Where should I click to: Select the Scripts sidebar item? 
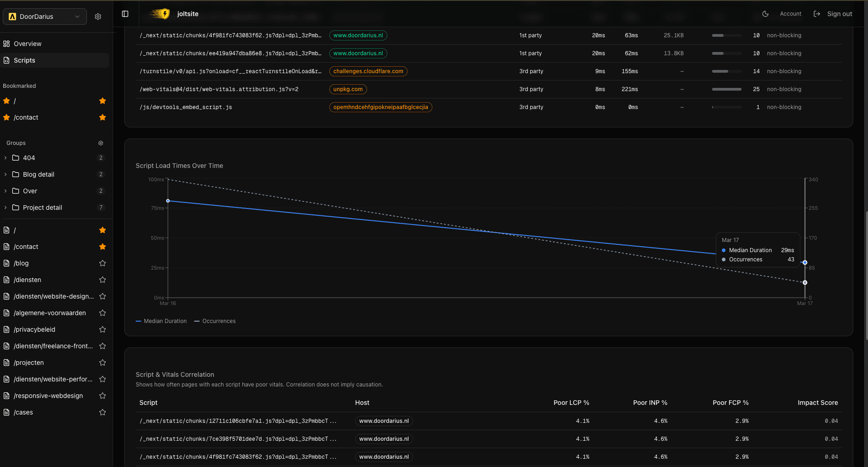pos(24,60)
